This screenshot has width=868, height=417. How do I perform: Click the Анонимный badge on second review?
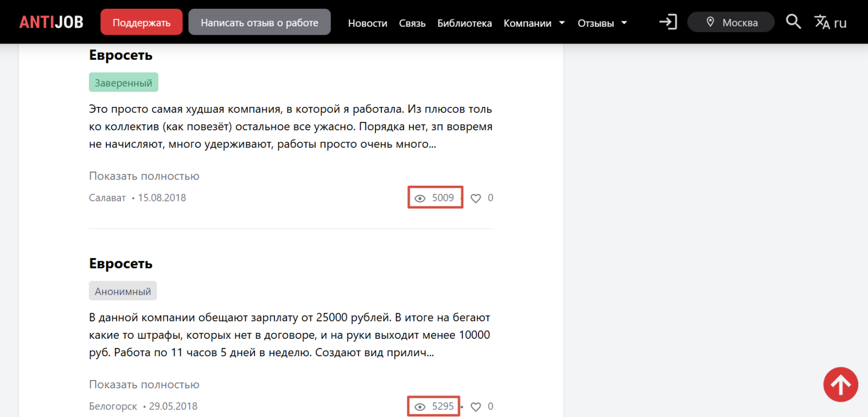[123, 291]
